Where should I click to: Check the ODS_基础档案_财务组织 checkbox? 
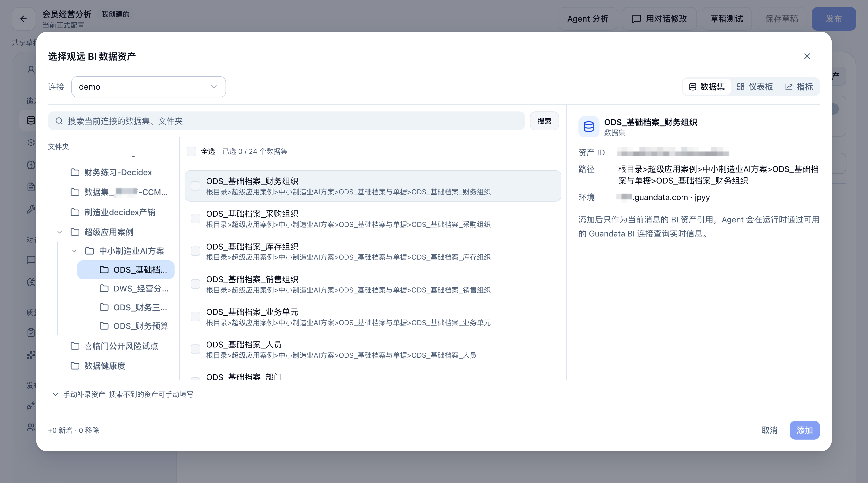(x=195, y=186)
